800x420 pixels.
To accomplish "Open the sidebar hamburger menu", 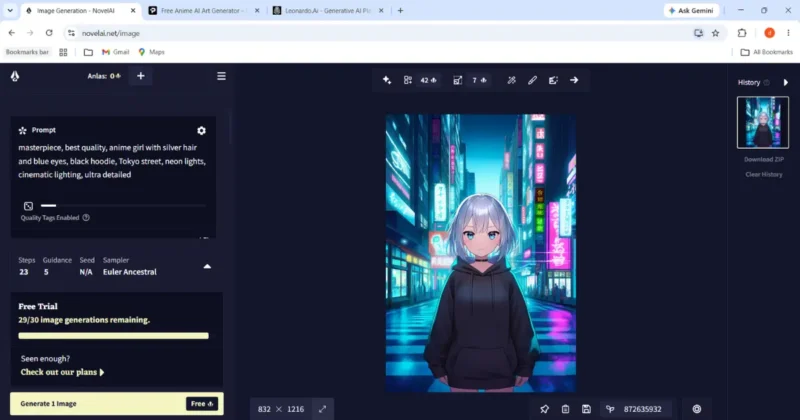I will pyautogui.click(x=221, y=76).
